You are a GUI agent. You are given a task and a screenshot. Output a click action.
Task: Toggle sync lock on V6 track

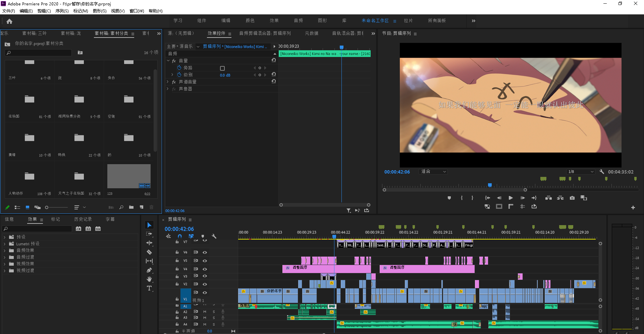[196, 252]
